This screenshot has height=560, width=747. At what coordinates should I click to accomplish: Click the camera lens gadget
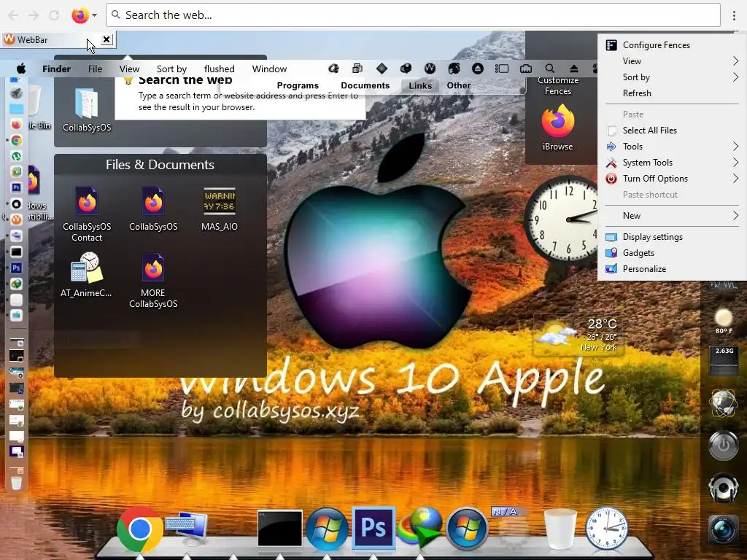click(x=723, y=529)
